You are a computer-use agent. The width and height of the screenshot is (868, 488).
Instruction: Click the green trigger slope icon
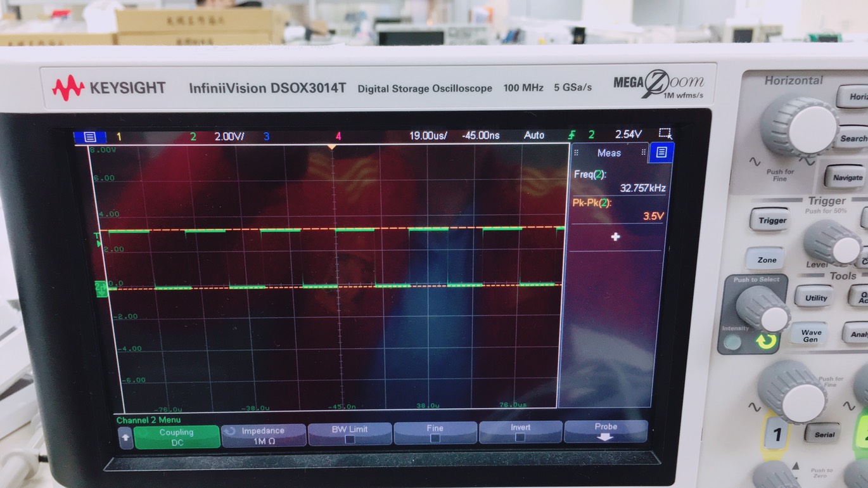point(571,134)
